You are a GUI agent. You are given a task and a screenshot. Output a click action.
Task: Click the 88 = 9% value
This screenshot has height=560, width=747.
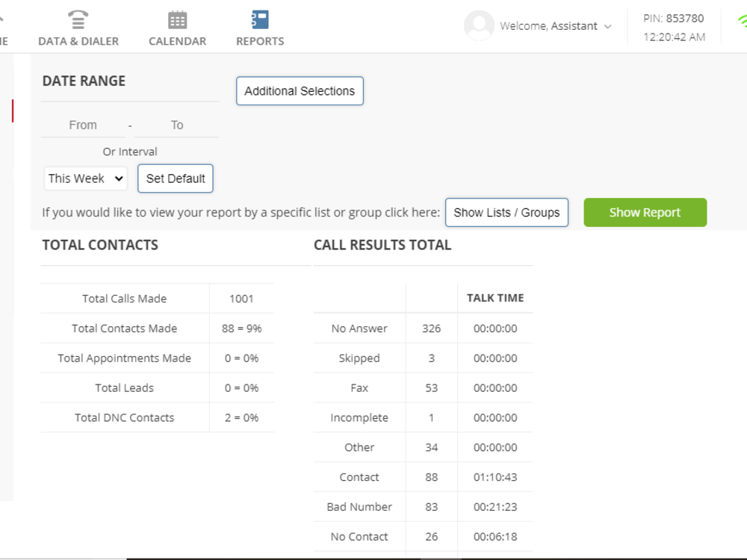point(241,329)
